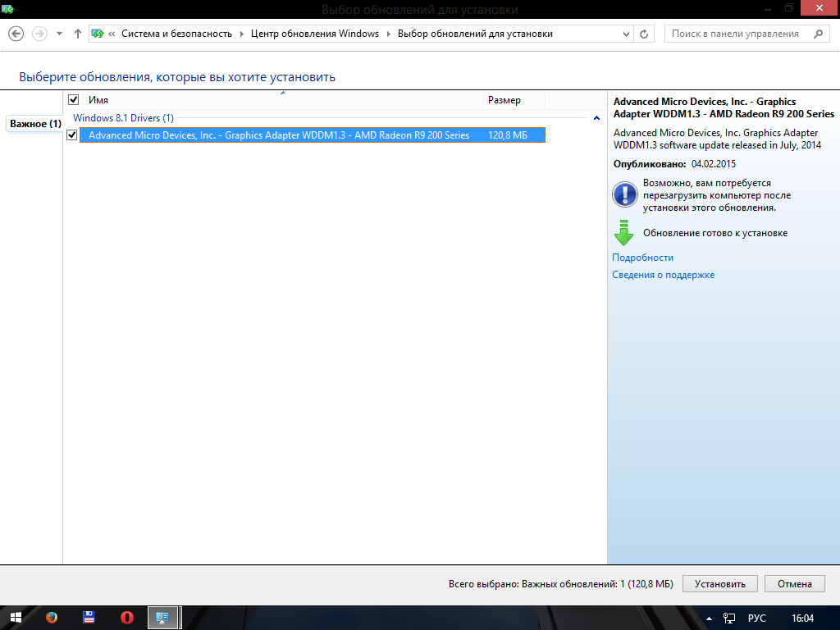
Task: Go back with the Back arrow button
Action: (x=16, y=34)
